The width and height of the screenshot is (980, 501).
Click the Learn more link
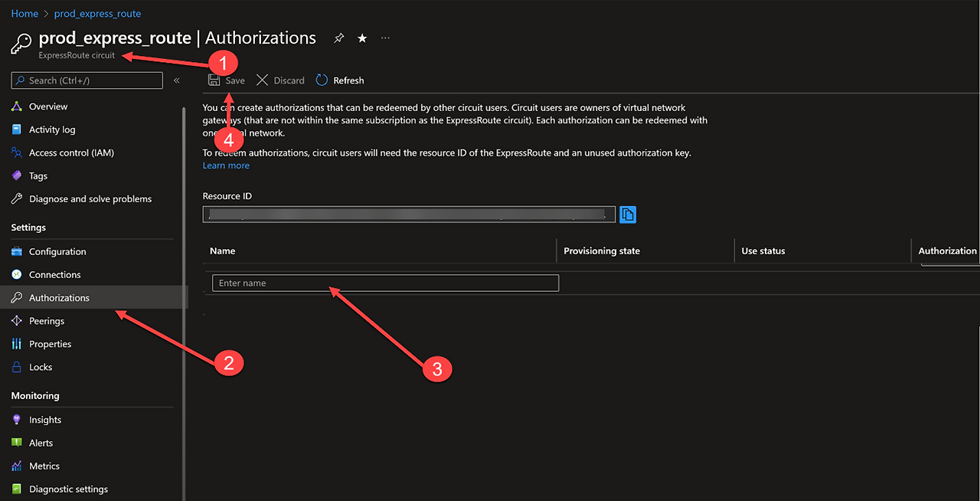point(226,165)
